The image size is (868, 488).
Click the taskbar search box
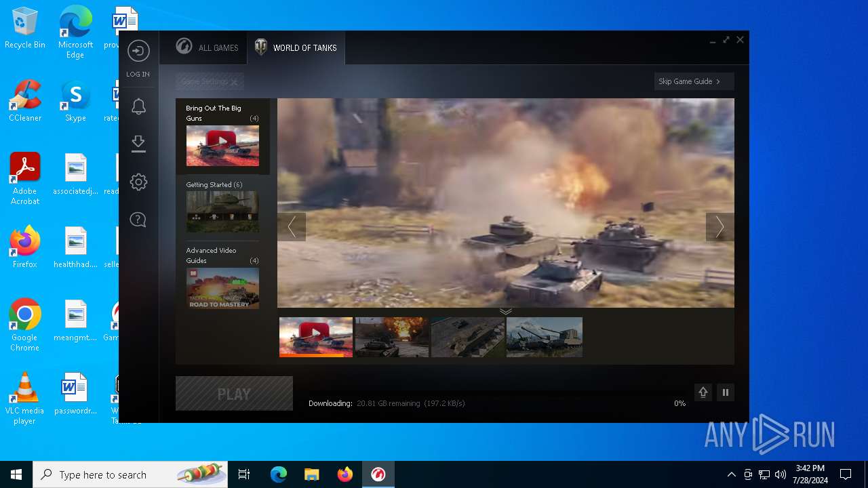point(130,474)
